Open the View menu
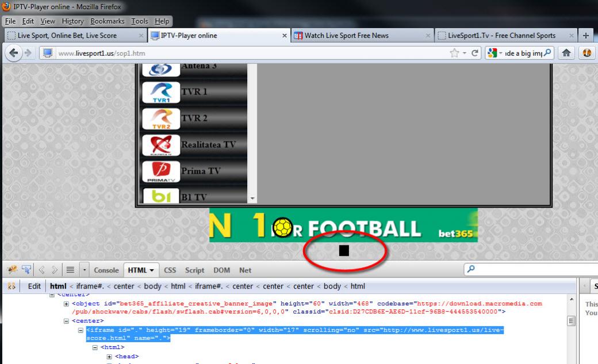Image resolution: width=598 pixels, height=364 pixels. (48, 21)
